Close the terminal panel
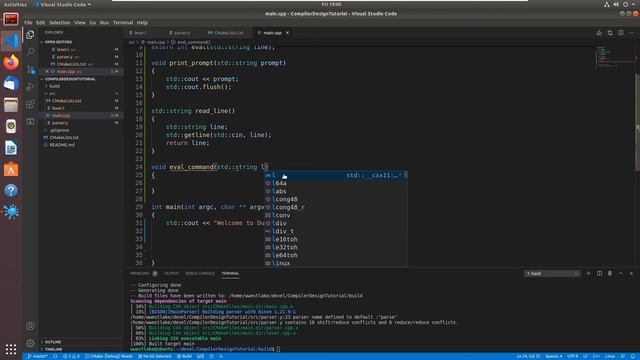 point(631,273)
